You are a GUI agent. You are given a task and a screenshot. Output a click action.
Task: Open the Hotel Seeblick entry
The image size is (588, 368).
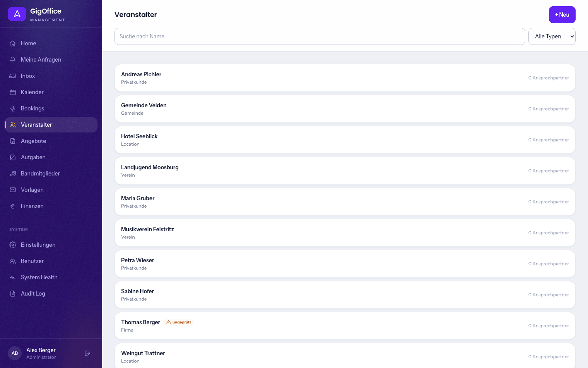(345, 140)
